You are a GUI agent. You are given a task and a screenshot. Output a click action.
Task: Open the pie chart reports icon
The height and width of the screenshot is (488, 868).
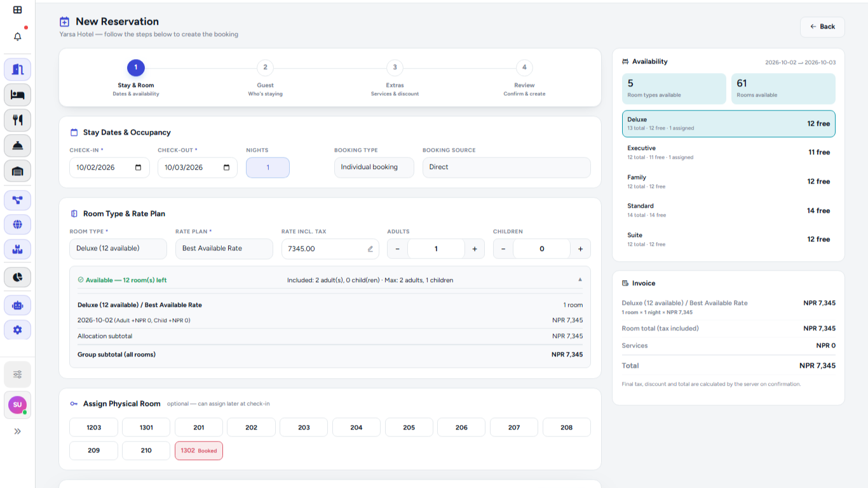pos(17,277)
